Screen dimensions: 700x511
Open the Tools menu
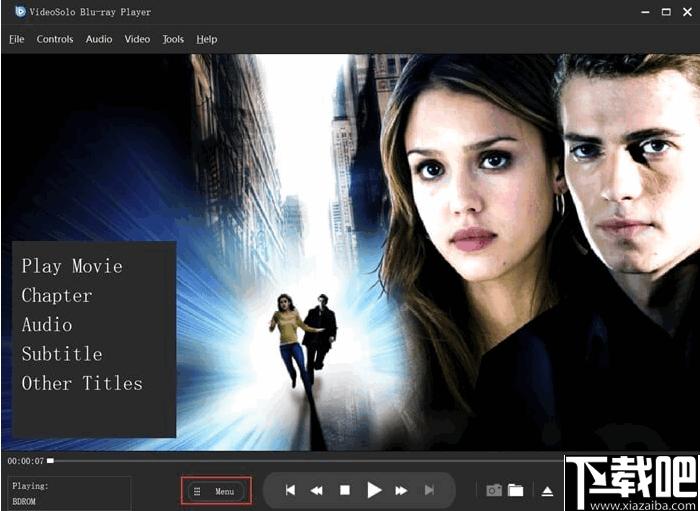click(173, 39)
